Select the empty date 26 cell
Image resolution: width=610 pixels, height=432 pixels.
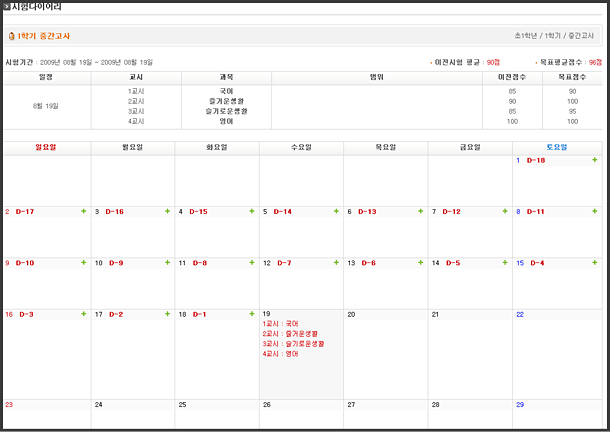300,415
